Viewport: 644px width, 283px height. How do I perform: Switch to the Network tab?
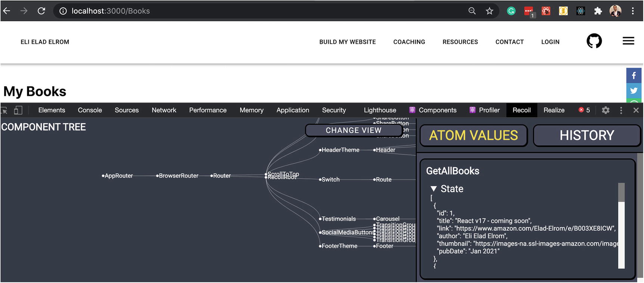tap(164, 110)
